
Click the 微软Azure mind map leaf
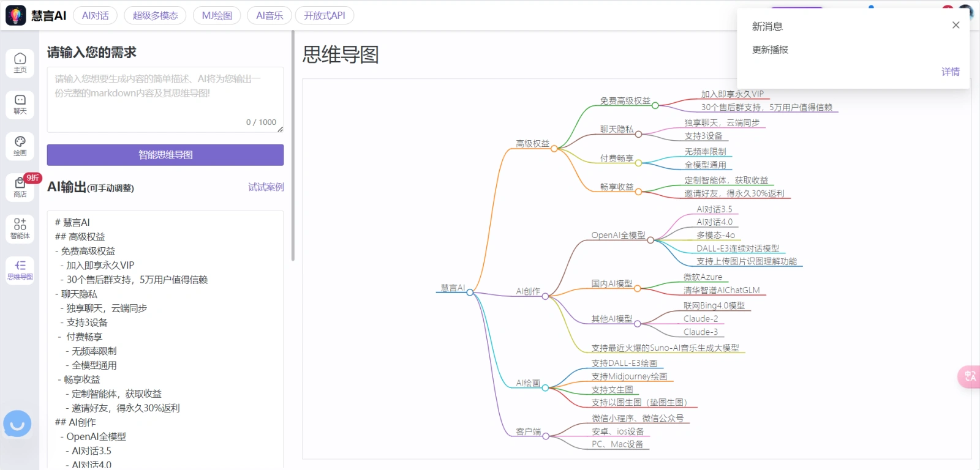[x=703, y=277]
